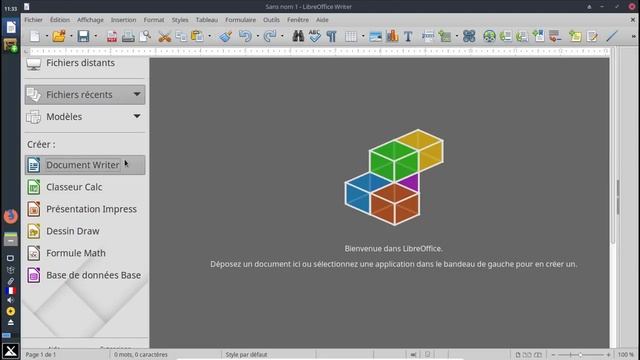The image size is (640, 360).
Task: Click the Insert Image icon
Action: point(376,37)
